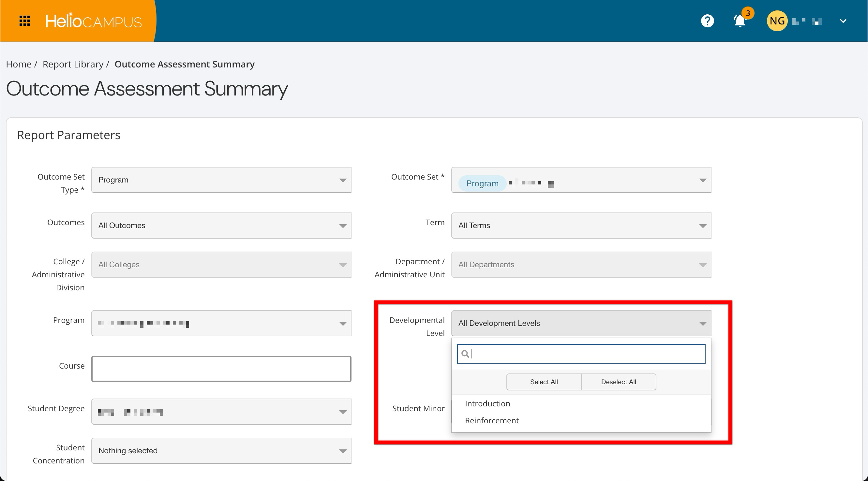
Task: Open the help question mark icon
Action: 707,21
